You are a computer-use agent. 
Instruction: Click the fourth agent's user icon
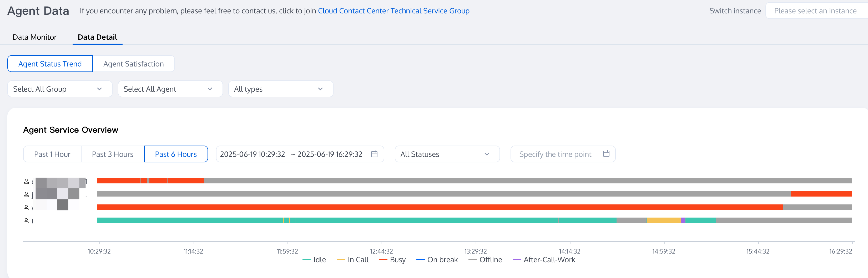(26, 221)
